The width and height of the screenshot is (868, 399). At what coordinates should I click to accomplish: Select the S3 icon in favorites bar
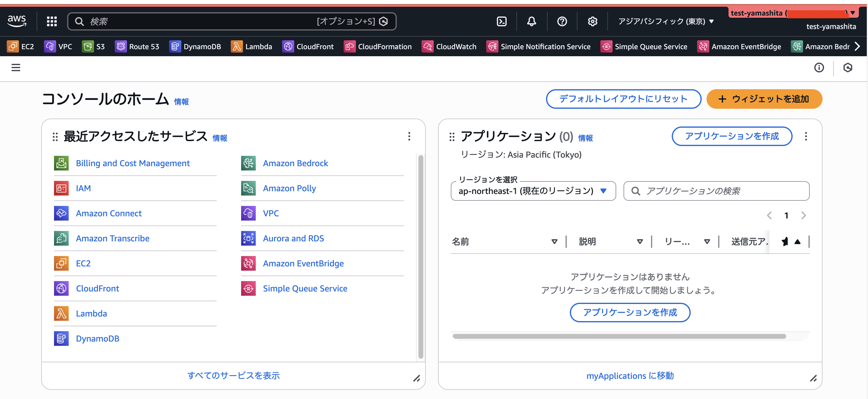tap(88, 46)
